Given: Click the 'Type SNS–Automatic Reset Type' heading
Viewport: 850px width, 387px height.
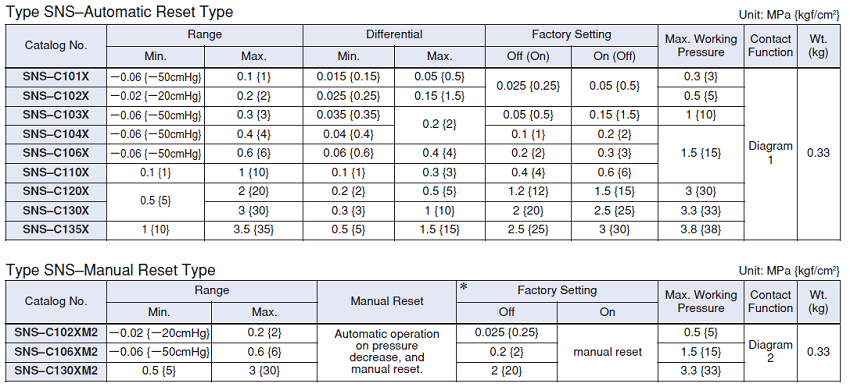Looking at the screenshot, I should click(x=119, y=11).
